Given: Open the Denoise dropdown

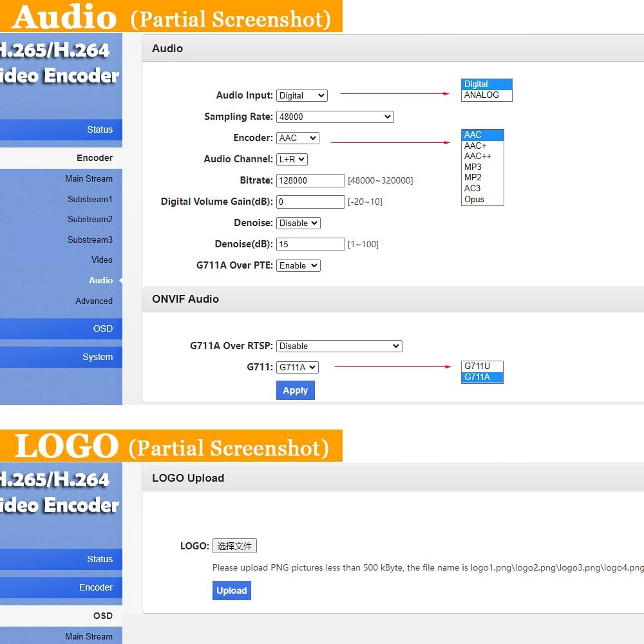Looking at the screenshot, I should 298,222.
